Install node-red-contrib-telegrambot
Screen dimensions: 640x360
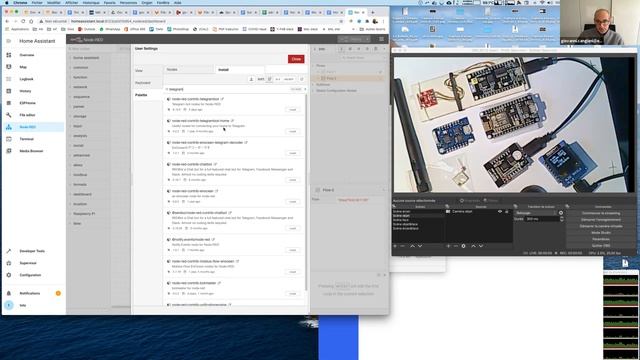(x=293, y=110)
